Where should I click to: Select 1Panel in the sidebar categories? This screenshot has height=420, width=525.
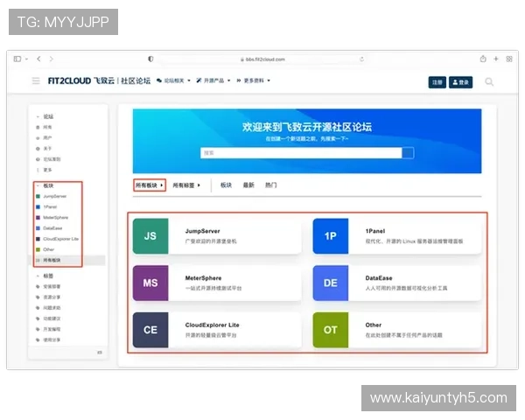(x=46, y=207)
